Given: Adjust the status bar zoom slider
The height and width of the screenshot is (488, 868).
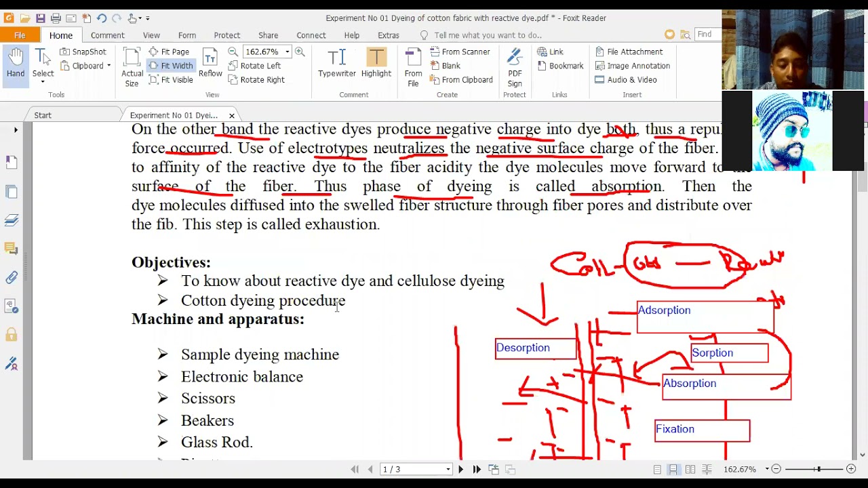Looking at the screenshot, I should [818, 469].
